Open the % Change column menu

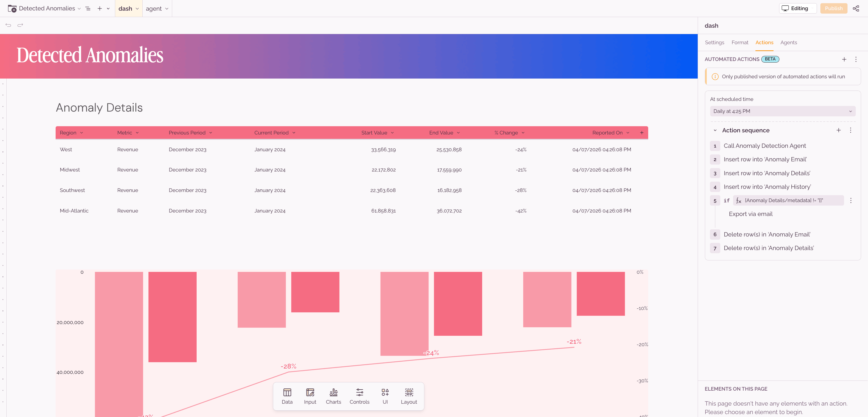pos(523,133)
